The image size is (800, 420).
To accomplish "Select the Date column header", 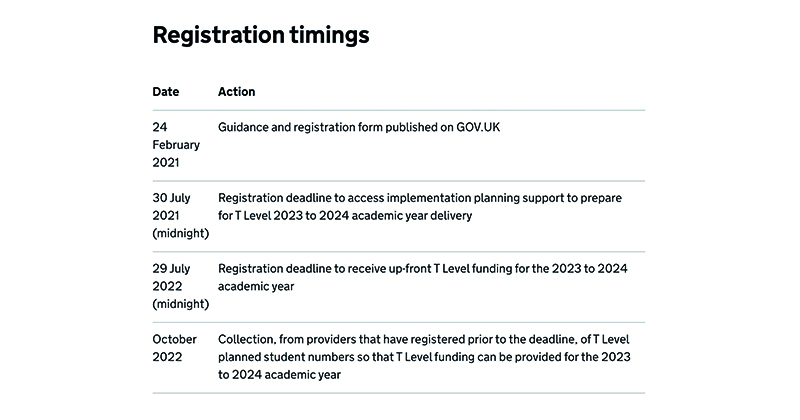I will (x=166, y=92).
